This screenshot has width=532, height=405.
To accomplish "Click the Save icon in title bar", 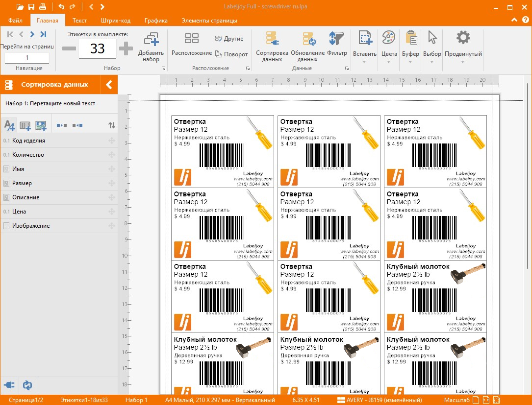I will tap(31, 6).
